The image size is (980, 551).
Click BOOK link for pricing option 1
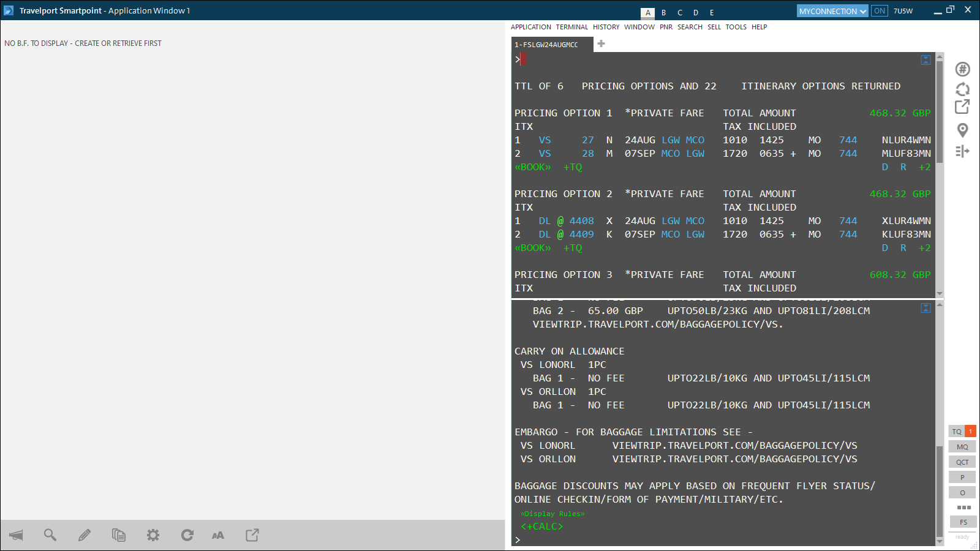pos(533,167)
